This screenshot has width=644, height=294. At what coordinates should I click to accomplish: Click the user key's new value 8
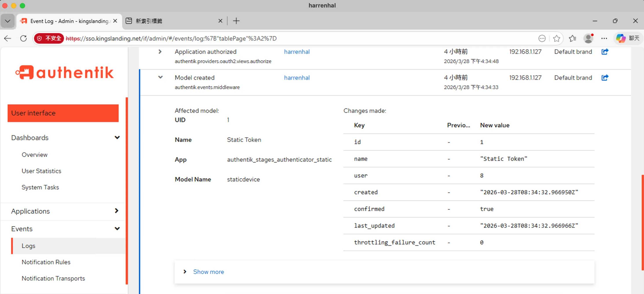pos(482,175)
